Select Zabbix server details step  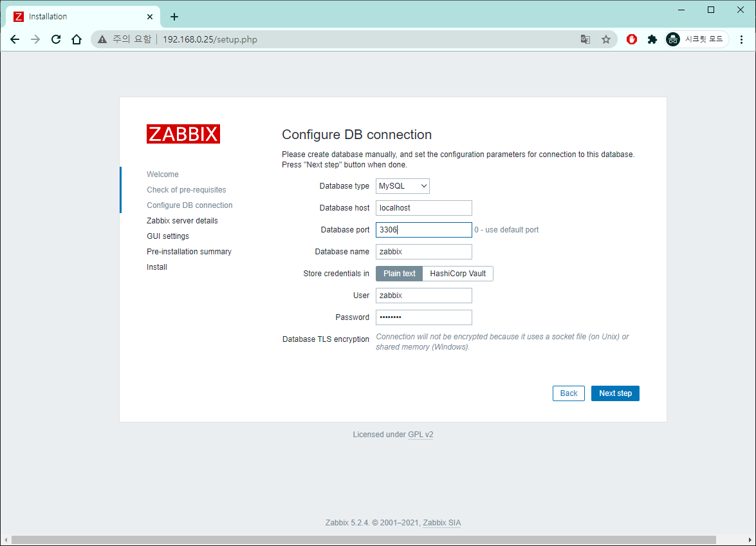[182, 221]
